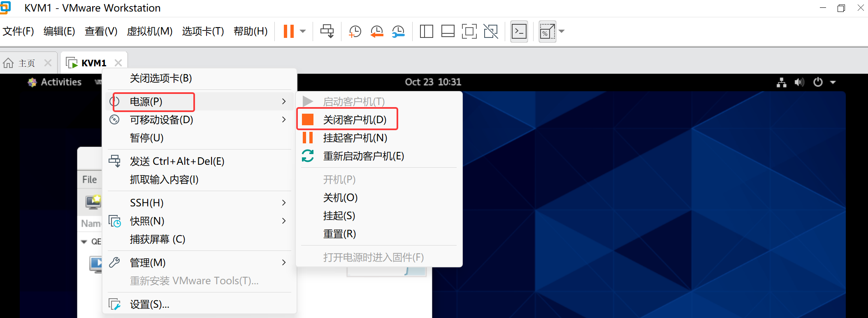Choose 捕获屏幕 (C) menu entry

click(199, 239)
